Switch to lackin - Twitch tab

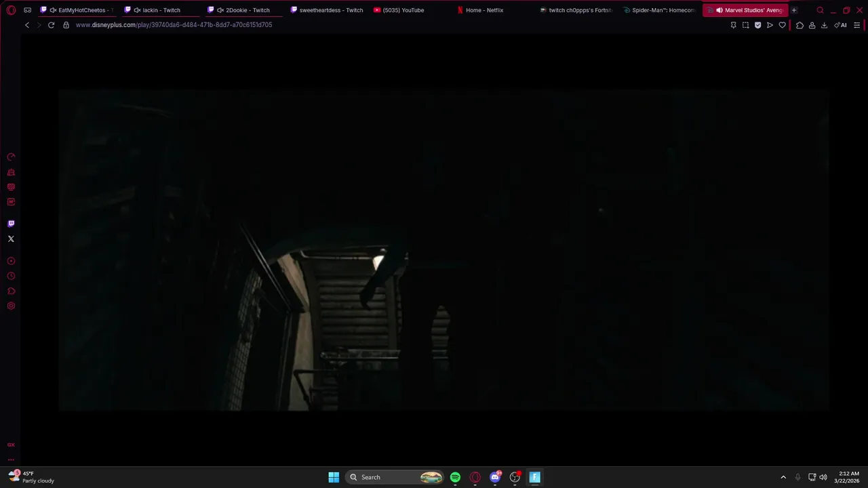click(161, 10)
